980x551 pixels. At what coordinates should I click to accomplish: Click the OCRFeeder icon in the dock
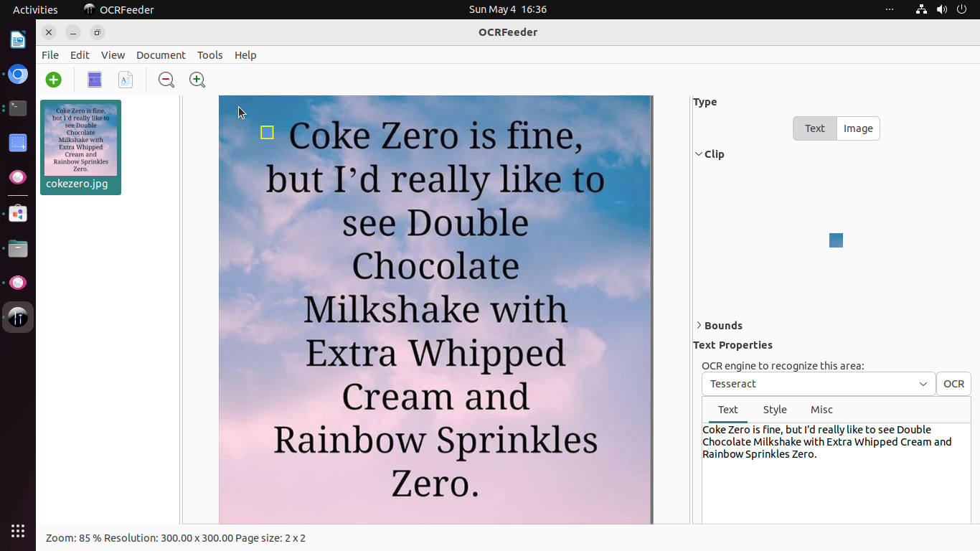coord(18,317)
